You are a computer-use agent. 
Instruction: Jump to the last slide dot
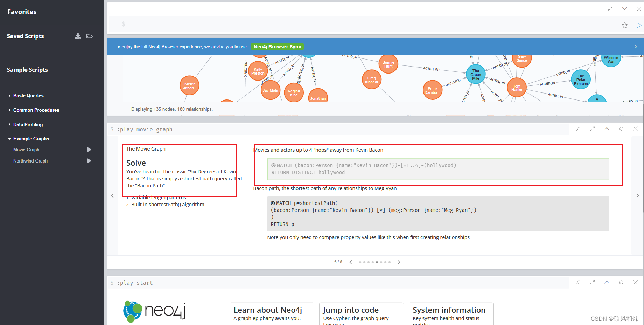coord(390,262)
